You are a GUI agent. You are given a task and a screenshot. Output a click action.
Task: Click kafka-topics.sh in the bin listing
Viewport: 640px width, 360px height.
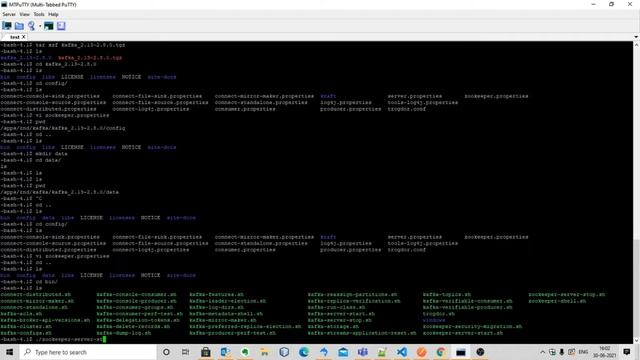[447, 294]
